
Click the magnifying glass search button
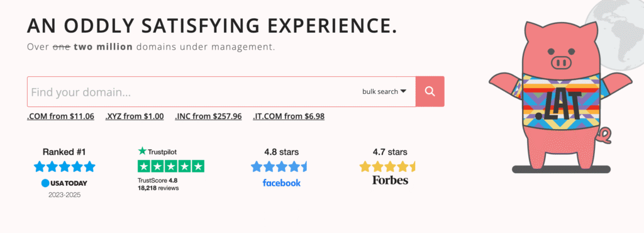430,91
